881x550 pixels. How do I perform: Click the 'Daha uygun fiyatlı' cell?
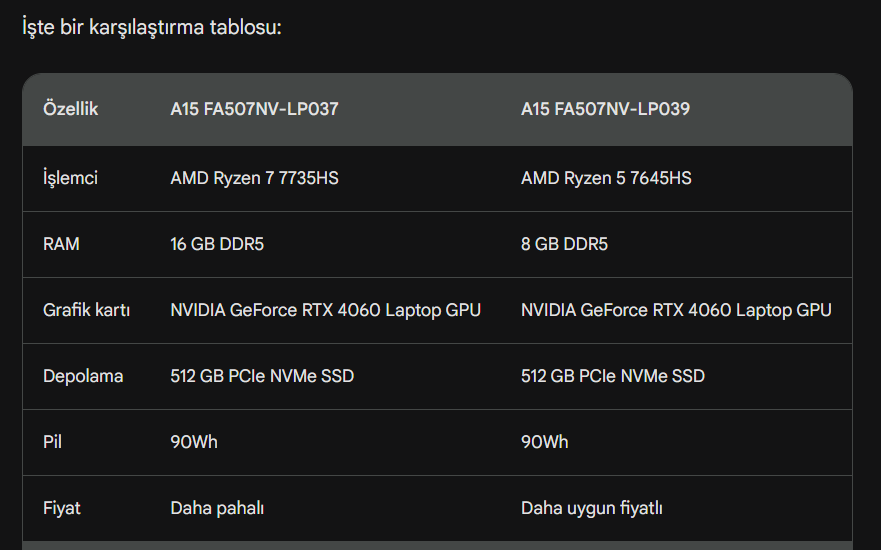click(x=592, y=508)
